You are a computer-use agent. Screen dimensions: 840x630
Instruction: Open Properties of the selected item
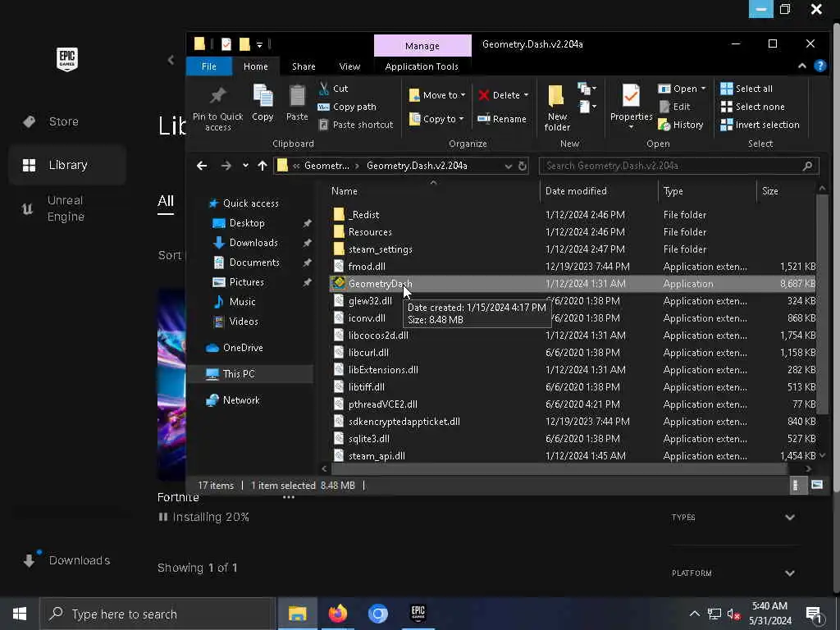pyautogui.click(x=631, y=106)
